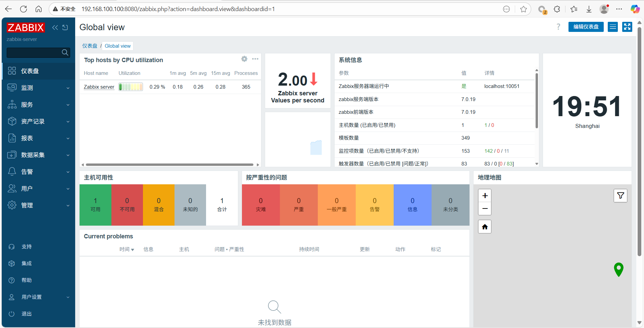Click the inventory cube icon next to 资产记录
The height and width of the screenshot is (328, 644).
[12, 121]
